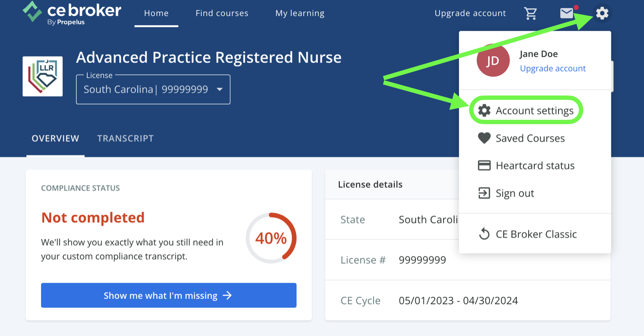Viewport: 644px width, 336px height.
Task: Go to the Home tab
Action: pyautogui.click(x=156, y=13)
